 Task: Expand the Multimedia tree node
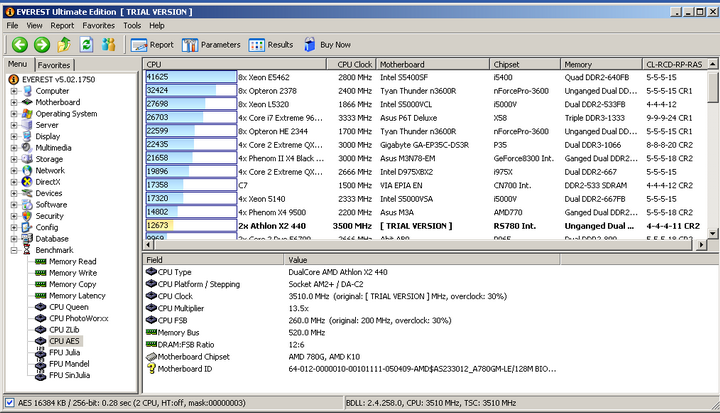coord(14,147)
